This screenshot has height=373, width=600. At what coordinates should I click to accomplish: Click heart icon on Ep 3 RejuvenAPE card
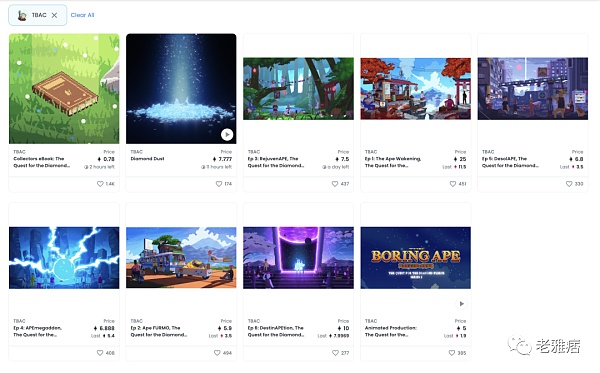click(335, 184)
